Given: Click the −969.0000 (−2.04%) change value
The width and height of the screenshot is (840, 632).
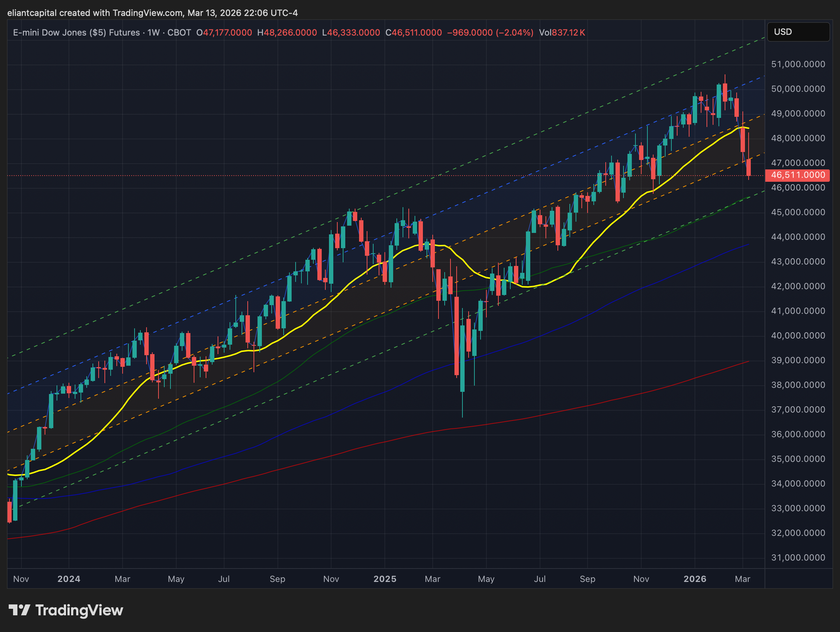Looking at the screenshot, I should tap(490, 33).
